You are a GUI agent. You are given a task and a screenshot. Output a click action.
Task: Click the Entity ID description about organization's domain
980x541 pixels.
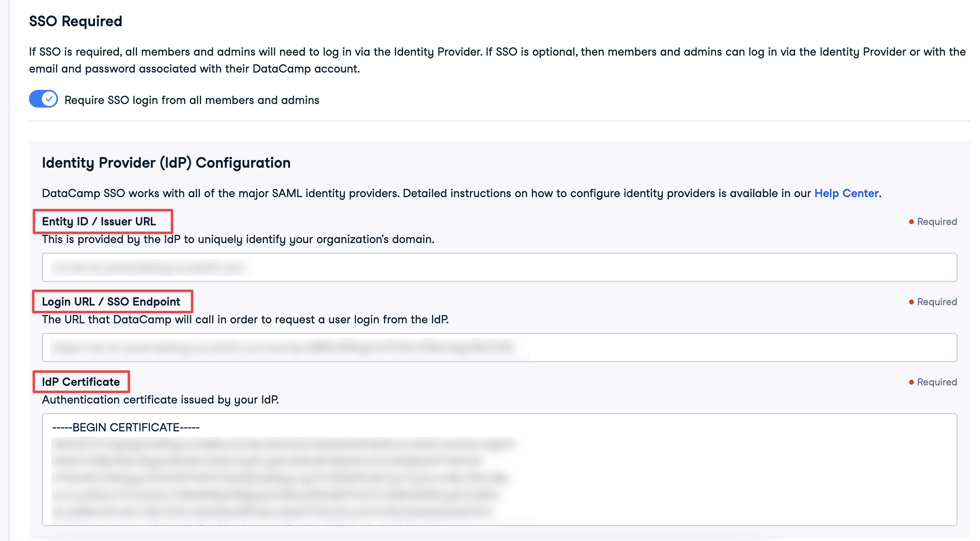[x=238, y=239]
